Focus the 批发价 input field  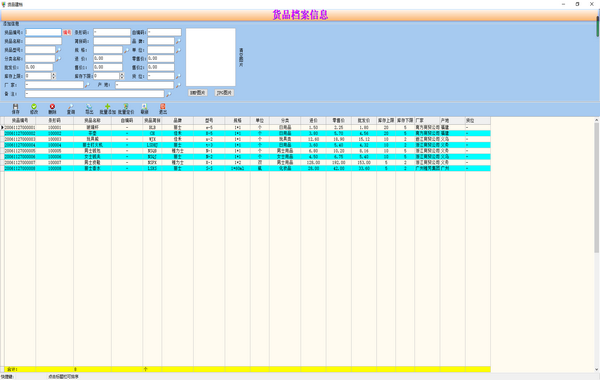[39, 67]
